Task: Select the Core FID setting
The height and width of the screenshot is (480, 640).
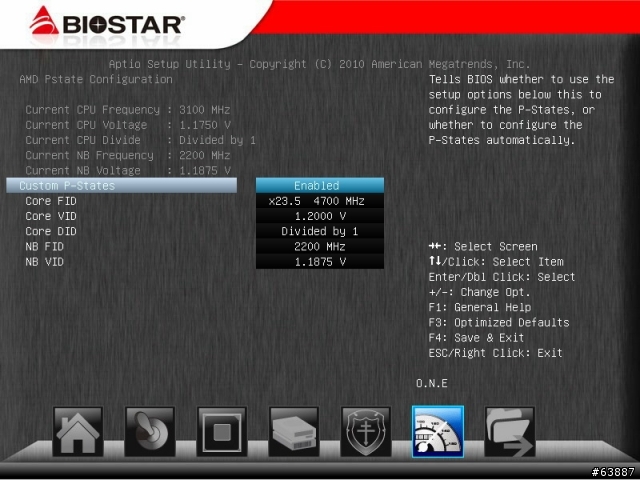Action: point(51,201)
